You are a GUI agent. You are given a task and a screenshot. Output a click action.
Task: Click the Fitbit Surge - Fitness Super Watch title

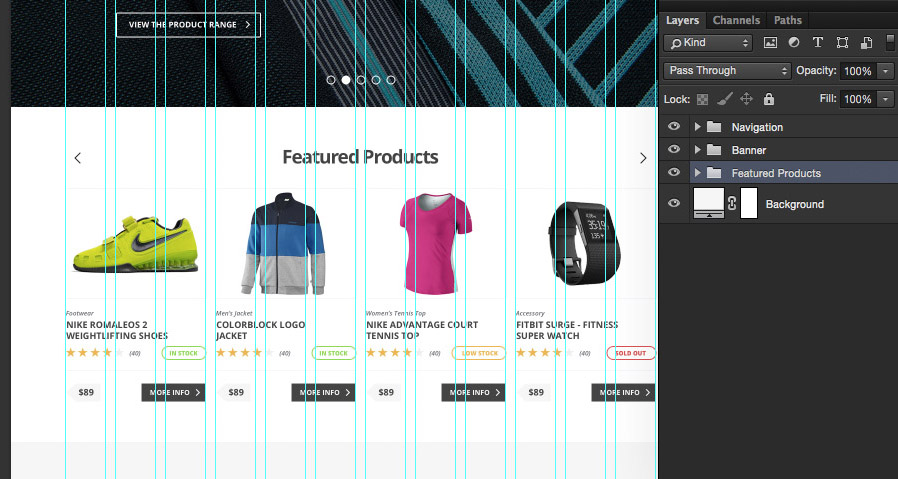(x=568, y=330)
